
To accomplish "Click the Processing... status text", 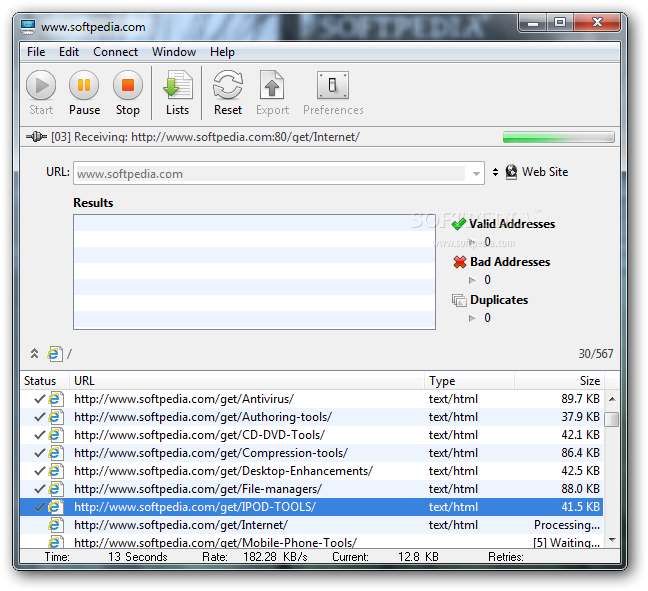I will point(567,525).
